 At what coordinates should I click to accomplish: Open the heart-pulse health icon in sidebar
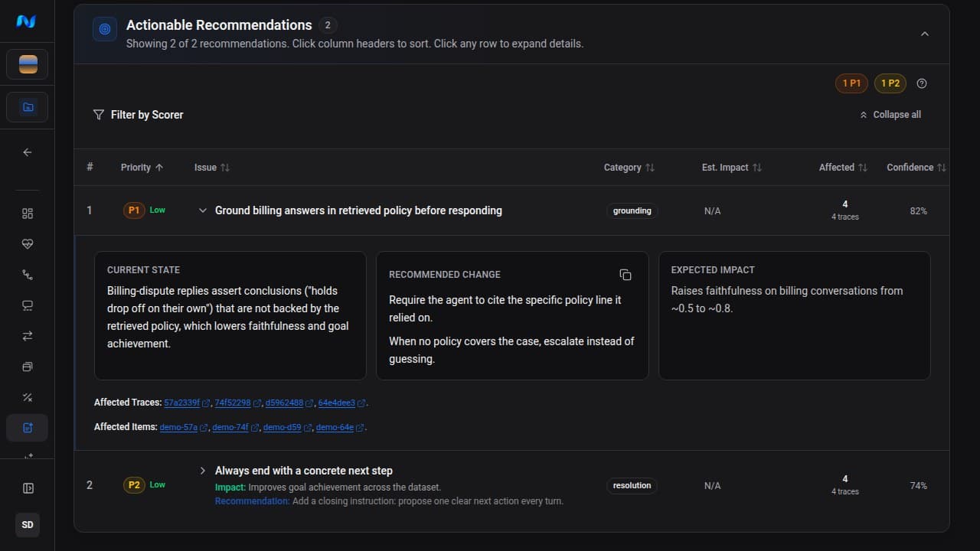pyautogui.click(x=28, y=244)
